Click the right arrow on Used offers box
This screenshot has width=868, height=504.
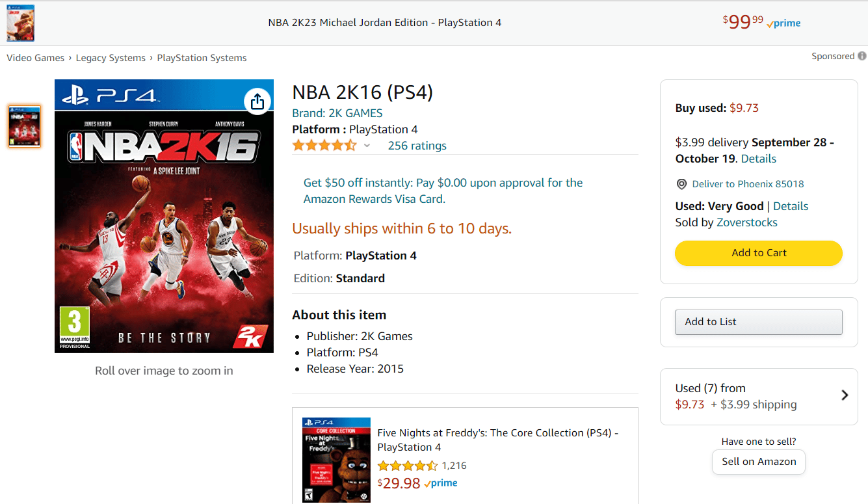tap(845, 395)
